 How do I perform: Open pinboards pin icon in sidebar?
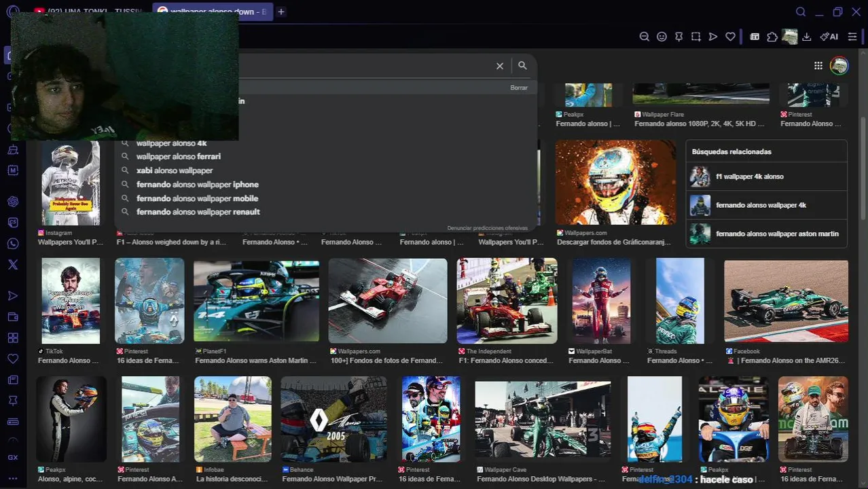click(13, 401)
